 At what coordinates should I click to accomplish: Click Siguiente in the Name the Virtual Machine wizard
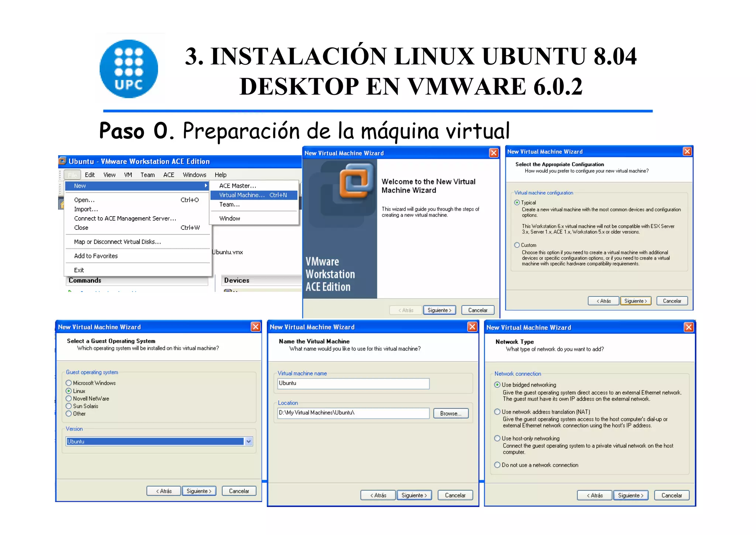point(414,495)
